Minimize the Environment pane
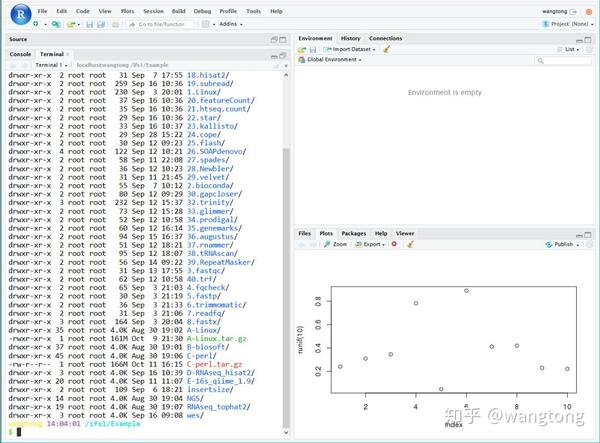The height and width of the screenshot is (443, 600). (x=579, y=40)
